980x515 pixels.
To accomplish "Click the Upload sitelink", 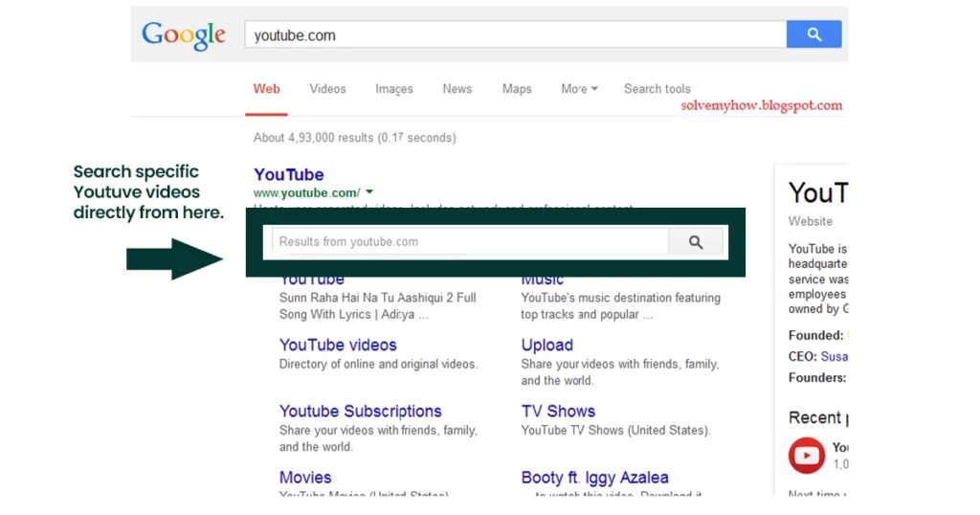I will [x=546, y=345].
